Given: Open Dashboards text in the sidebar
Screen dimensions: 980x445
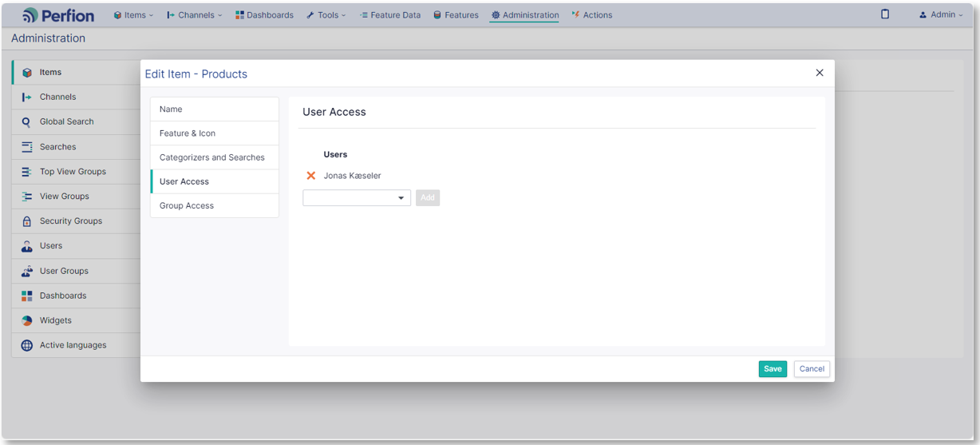Looking at the screenshot, I should click(x=63, y=296).
